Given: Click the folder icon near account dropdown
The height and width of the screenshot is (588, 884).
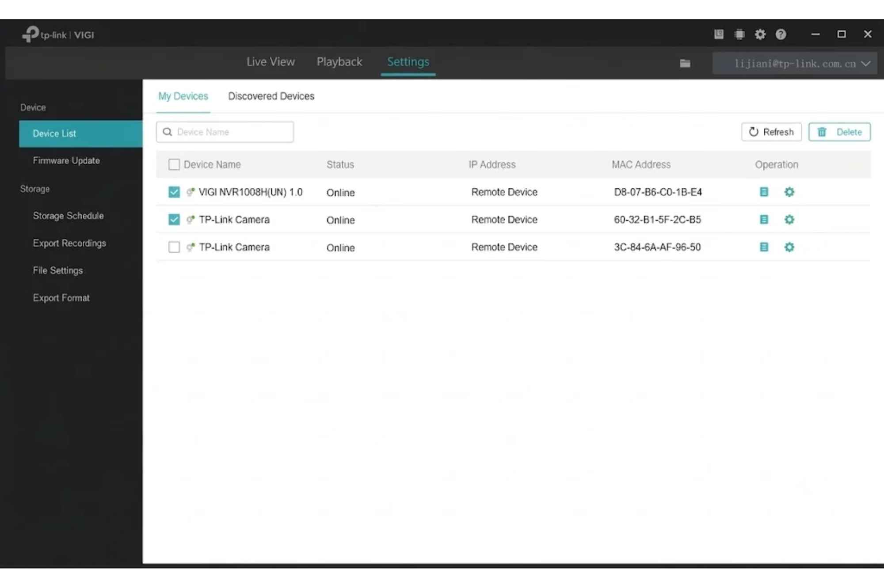Looking at the screenshot, I should click(685, 63).
